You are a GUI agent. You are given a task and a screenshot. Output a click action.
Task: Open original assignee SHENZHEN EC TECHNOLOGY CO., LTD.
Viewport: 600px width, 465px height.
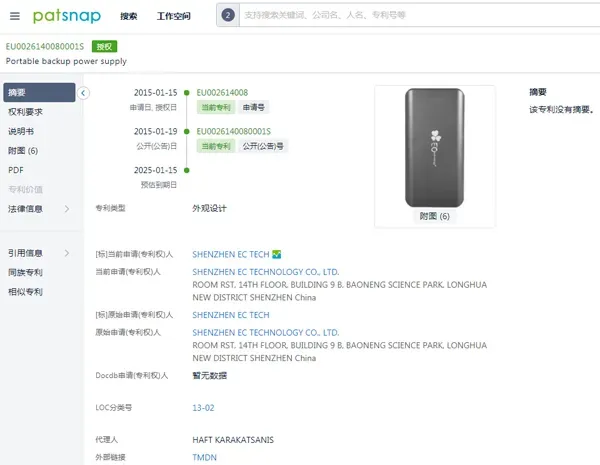[266, 333]
